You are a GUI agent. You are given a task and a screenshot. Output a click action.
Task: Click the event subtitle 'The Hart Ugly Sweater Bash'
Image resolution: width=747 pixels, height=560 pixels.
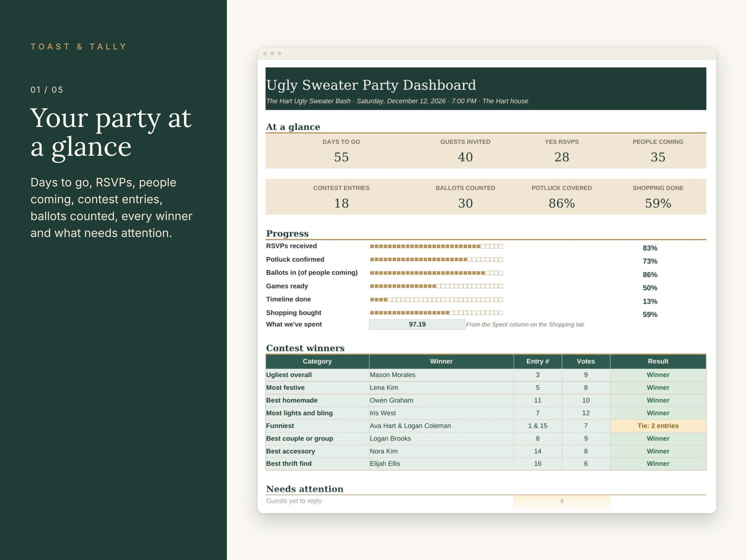[308, 101]
